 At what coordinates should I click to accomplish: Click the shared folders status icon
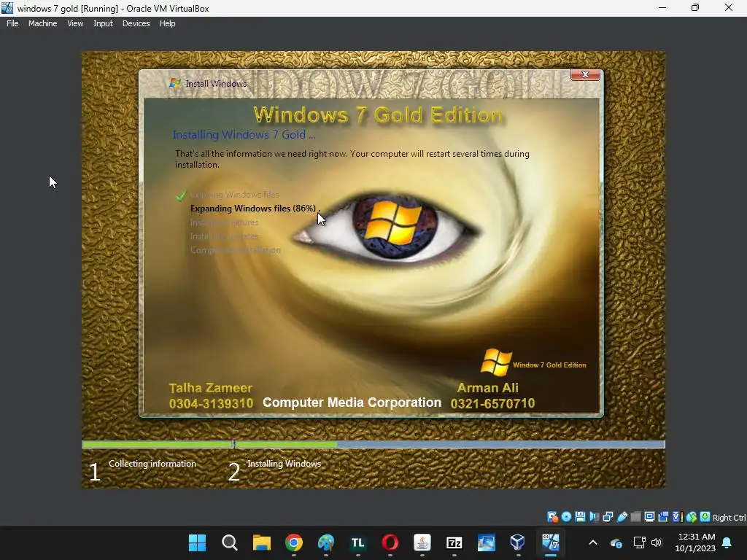point(635,517)
